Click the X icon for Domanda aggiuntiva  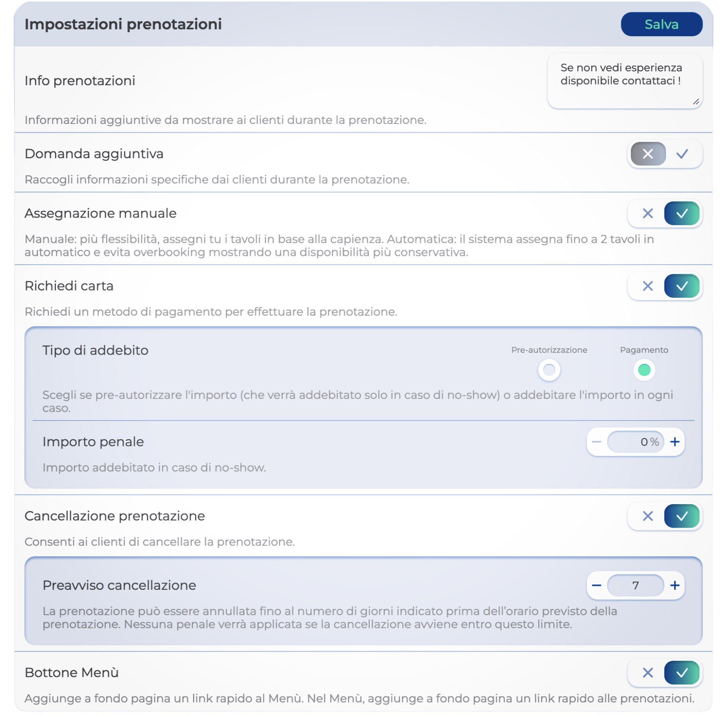point(647,154)
